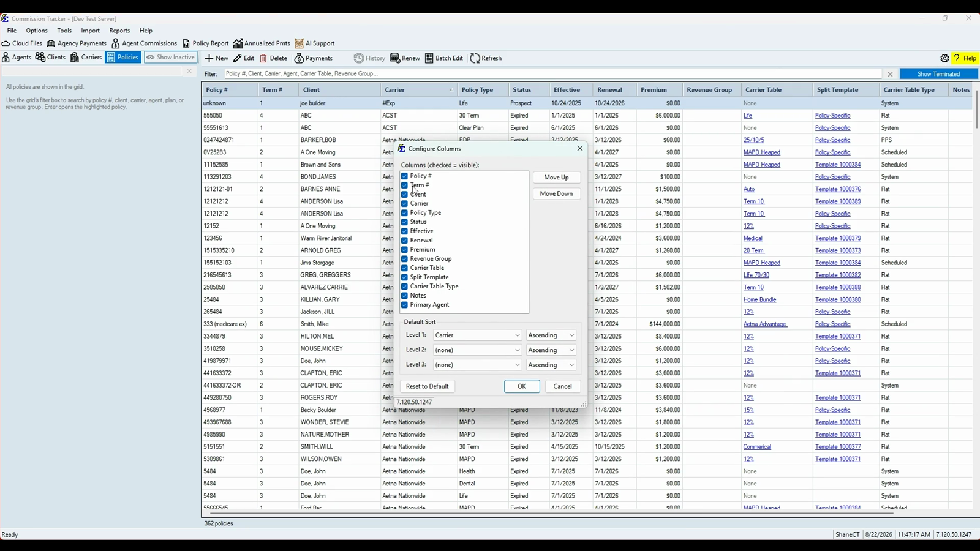Cancel the Configure Columns dialog
This screenshot has width=980, height=551.
click(562, 386)
